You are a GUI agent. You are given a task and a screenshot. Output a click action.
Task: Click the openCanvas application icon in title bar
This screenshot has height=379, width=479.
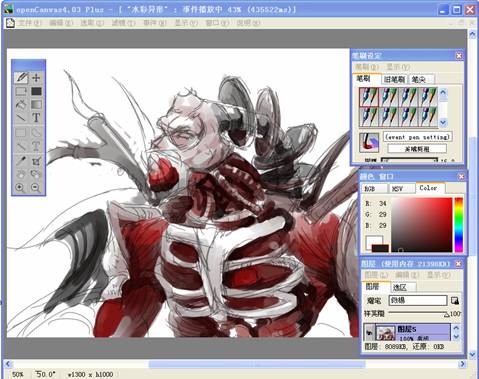(x=9, y=9)
